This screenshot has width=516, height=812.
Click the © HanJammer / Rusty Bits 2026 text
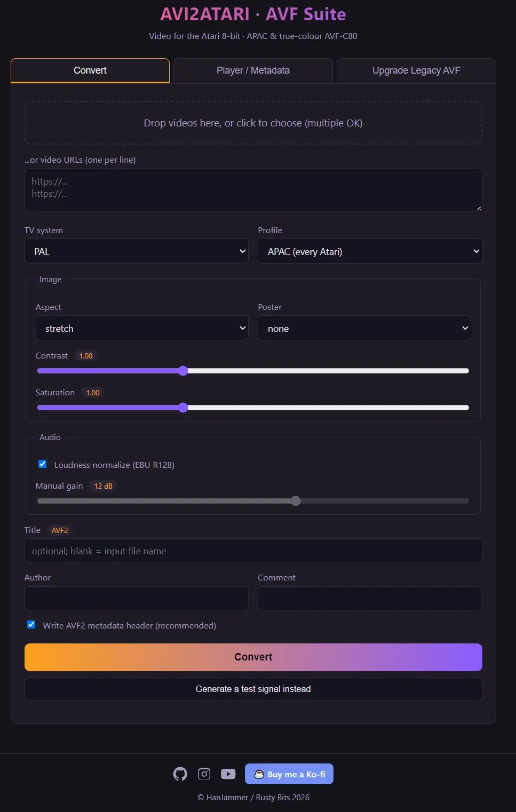coord(253,798)
